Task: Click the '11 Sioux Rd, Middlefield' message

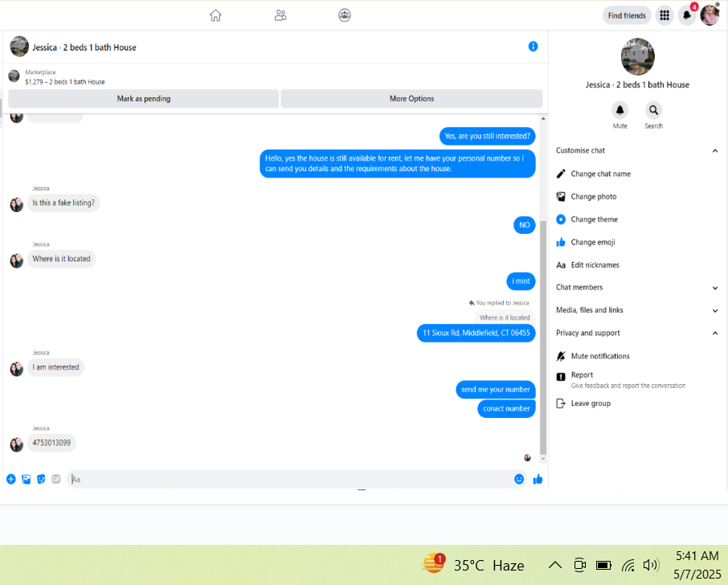Action: click(x=476, y=333)
